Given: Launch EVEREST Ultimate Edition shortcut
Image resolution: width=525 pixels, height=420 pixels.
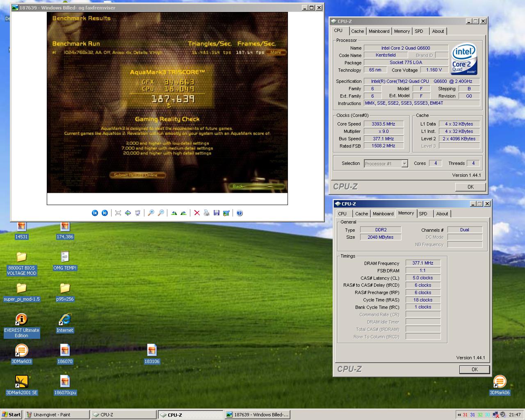Looking at the screenshot, I should [x=21, y=326].
